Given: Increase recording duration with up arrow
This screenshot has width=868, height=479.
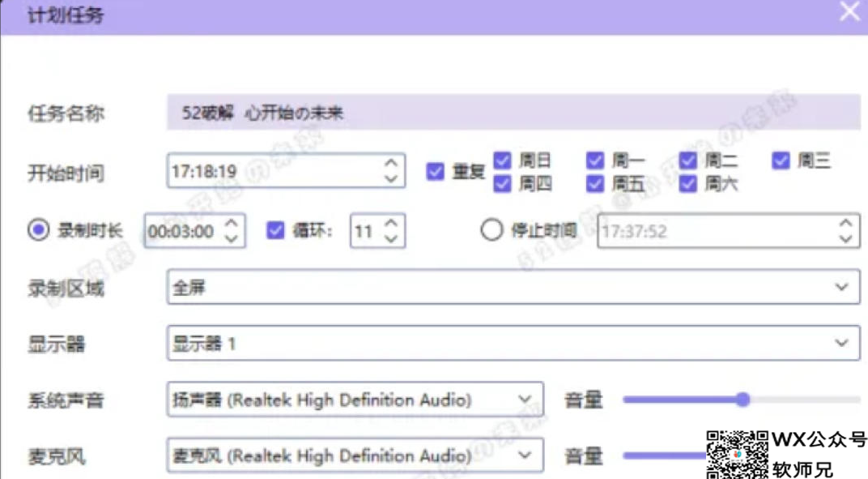Looking at the screenshot, I should point(231,224).
